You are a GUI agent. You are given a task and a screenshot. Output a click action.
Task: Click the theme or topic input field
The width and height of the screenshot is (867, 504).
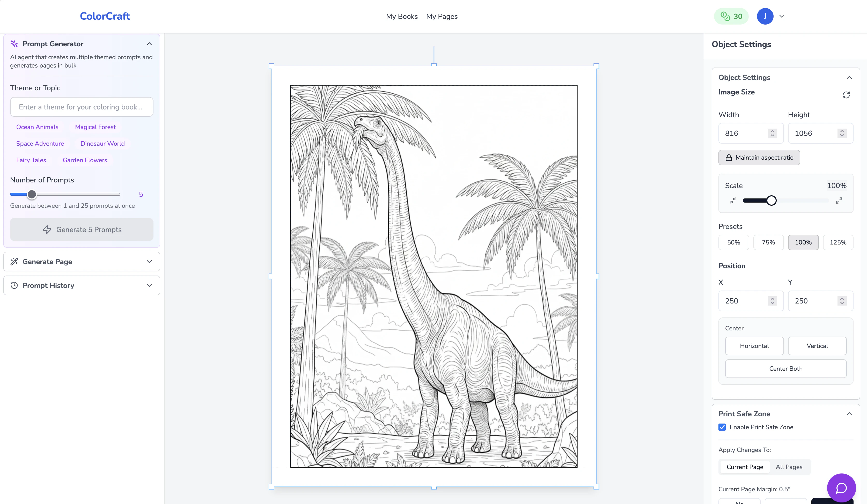82,107
